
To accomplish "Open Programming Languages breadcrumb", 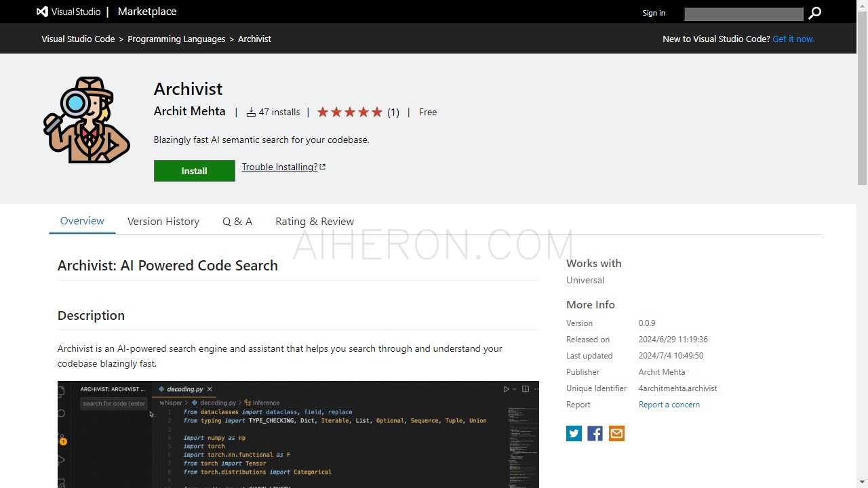I will click(176, 39).
